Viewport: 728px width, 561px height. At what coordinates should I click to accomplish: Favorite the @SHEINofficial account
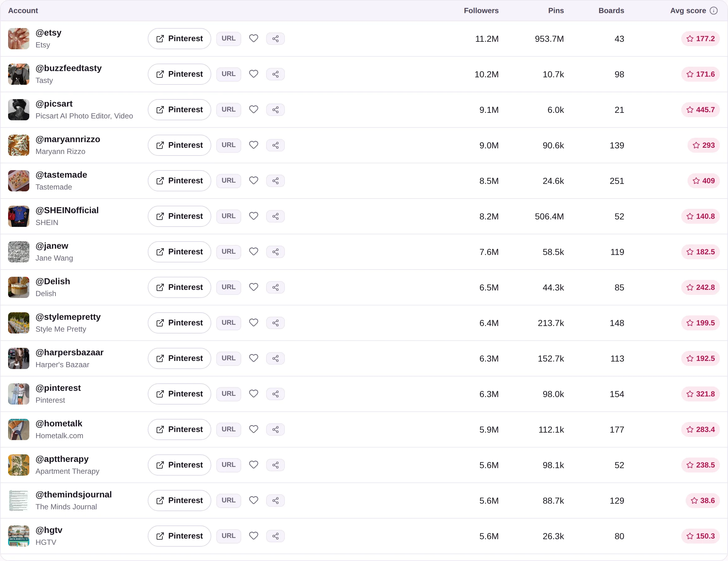coord(254,216)
